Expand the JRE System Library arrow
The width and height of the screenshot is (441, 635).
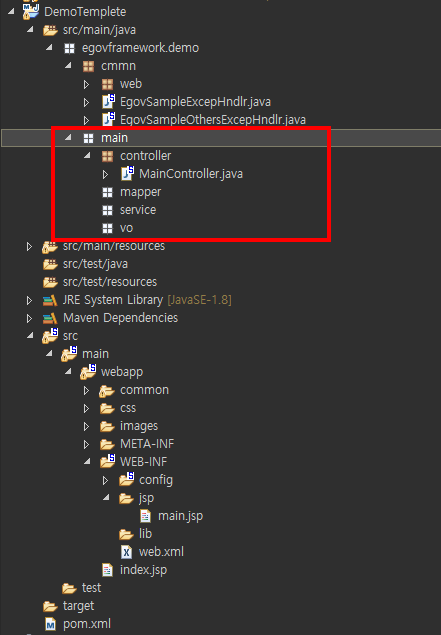point(29,300)
